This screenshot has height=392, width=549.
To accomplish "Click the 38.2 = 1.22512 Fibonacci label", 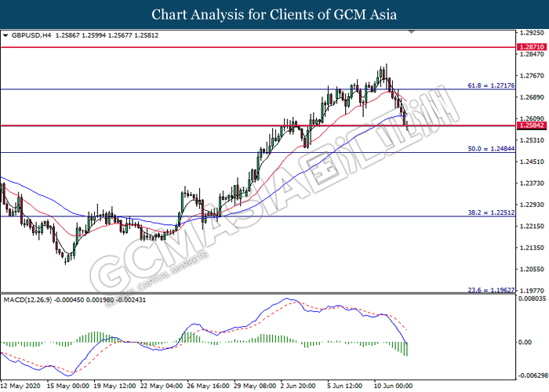I will [491, 212].
